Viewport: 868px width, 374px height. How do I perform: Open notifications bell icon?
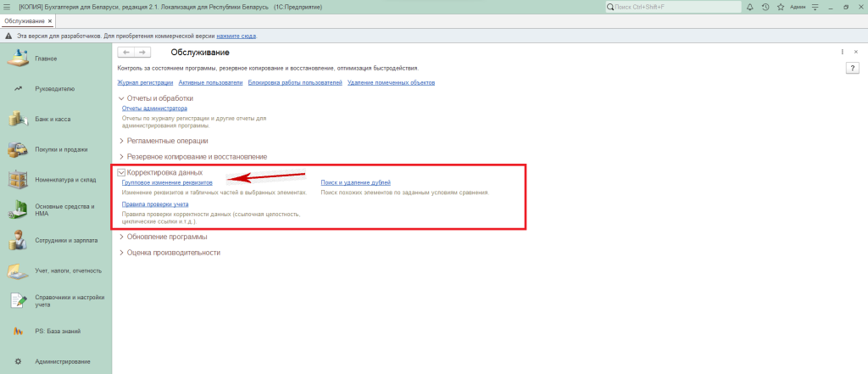[750, 7]
